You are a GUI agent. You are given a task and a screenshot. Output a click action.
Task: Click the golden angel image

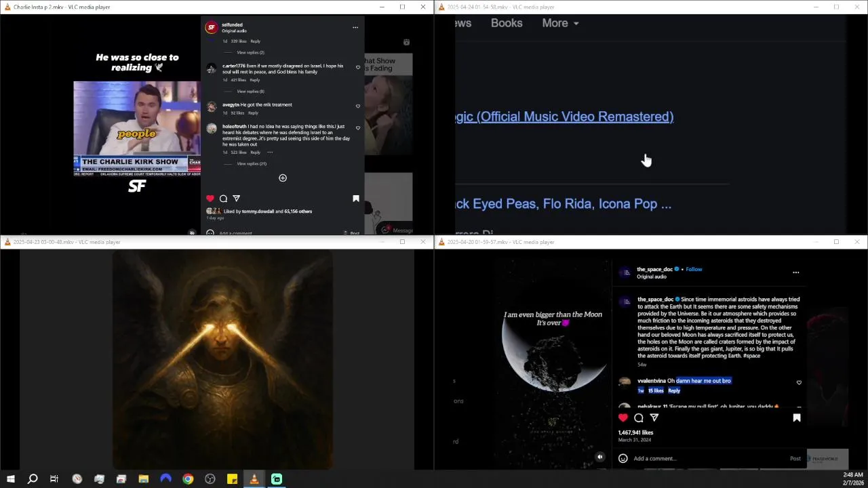[222, 359]
